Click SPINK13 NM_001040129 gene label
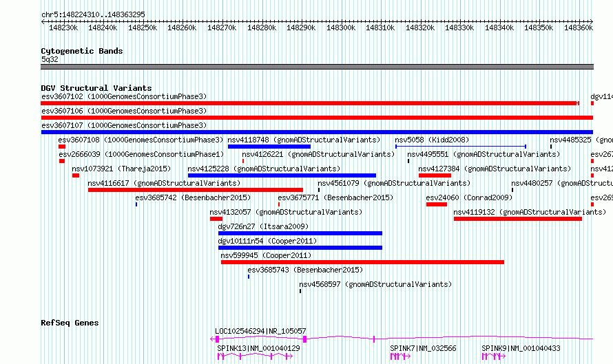613x364 pixels. 259,348
